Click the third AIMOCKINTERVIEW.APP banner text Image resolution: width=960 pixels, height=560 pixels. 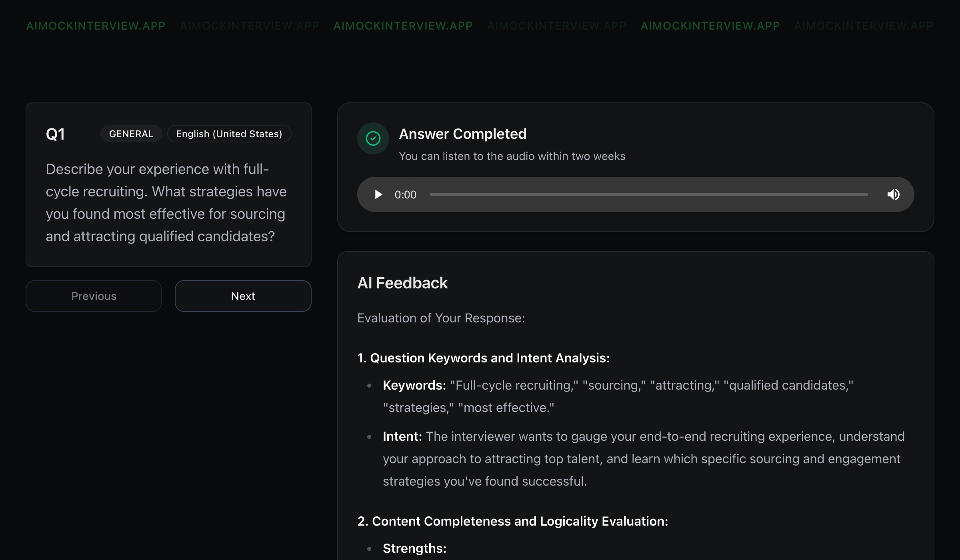click(403, 26)
